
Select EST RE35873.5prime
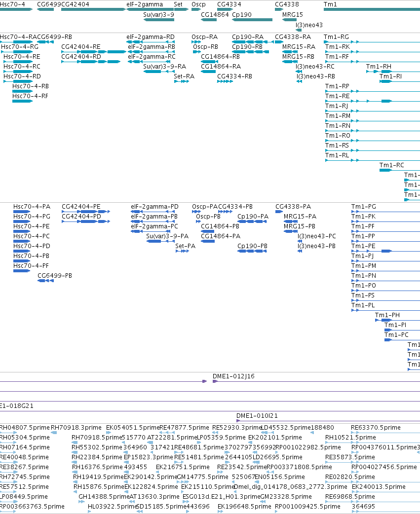(x=350, y=457)
